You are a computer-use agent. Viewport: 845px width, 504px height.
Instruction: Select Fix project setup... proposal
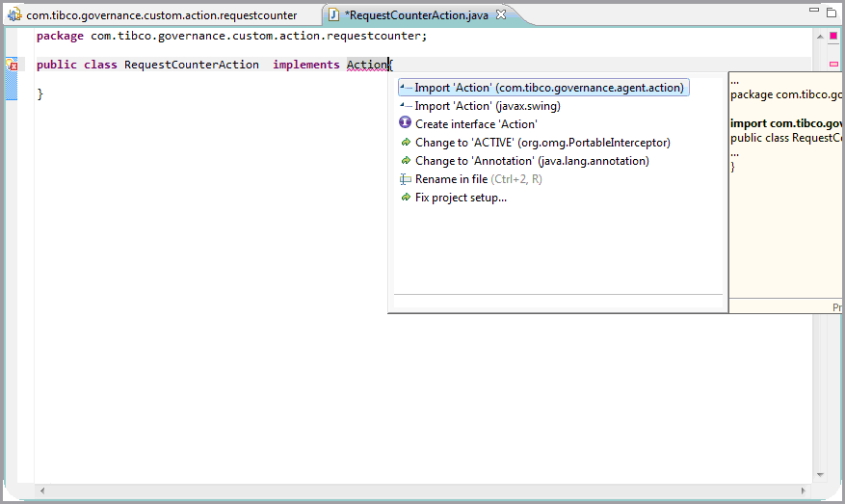tap(461, 198)
